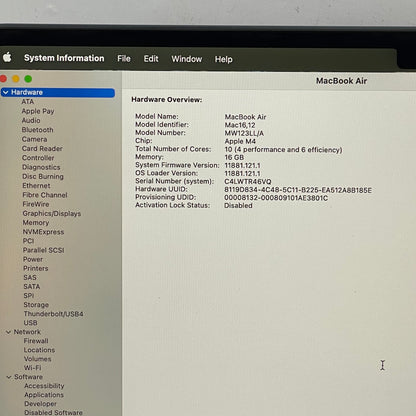Click the Model Number value MW123LL/A
Image resolution: width=416 pixels, height=416 pixels.
(244, 133)
